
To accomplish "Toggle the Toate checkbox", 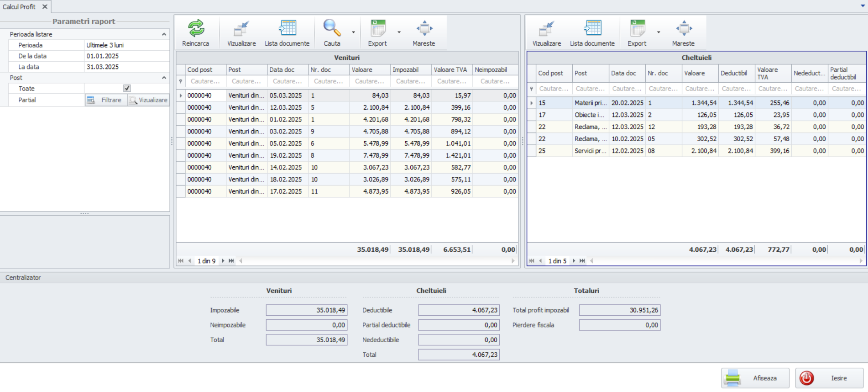I will pyautogui.click(x=127, y=88).
